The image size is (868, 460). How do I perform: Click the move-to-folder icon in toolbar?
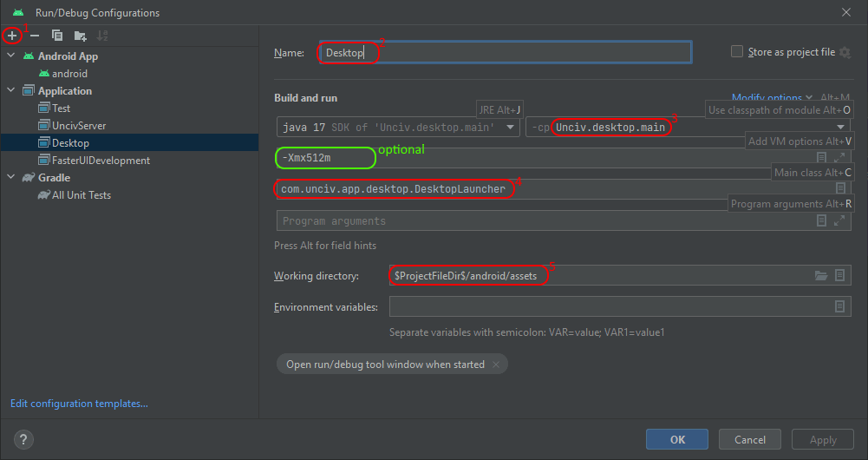tap(80, 36)
